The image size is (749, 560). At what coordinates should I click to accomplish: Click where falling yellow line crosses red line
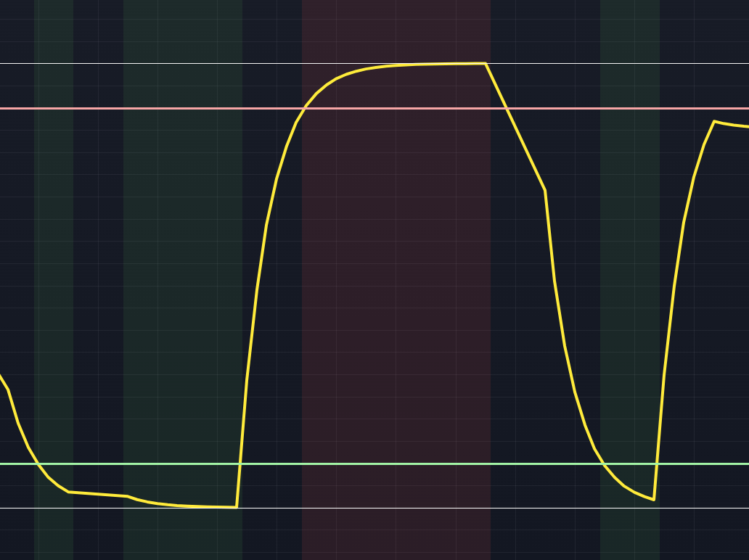click(x=507, y=109)
